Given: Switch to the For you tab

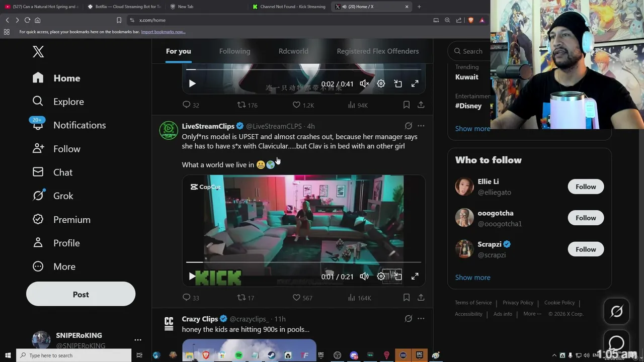Looking at the screenshot, I should click(179, 51).
